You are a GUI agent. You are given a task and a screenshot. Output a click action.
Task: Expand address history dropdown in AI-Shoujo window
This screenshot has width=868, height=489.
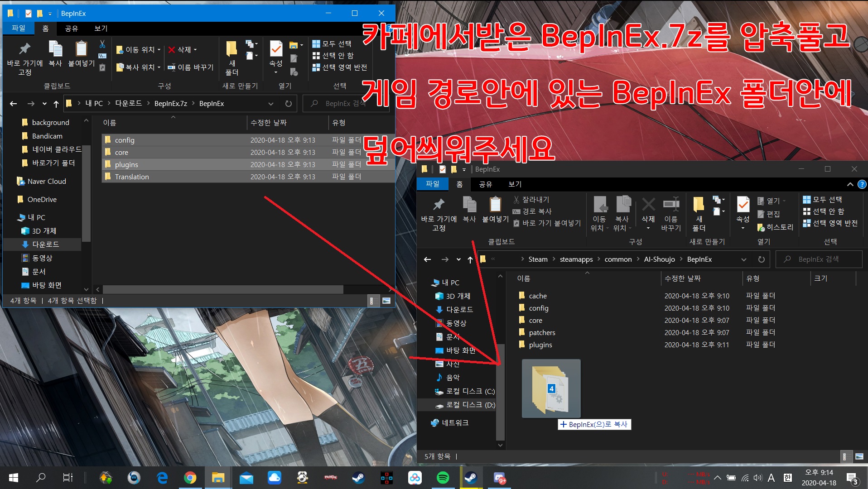pyautogui.click(x=744, y=259)
